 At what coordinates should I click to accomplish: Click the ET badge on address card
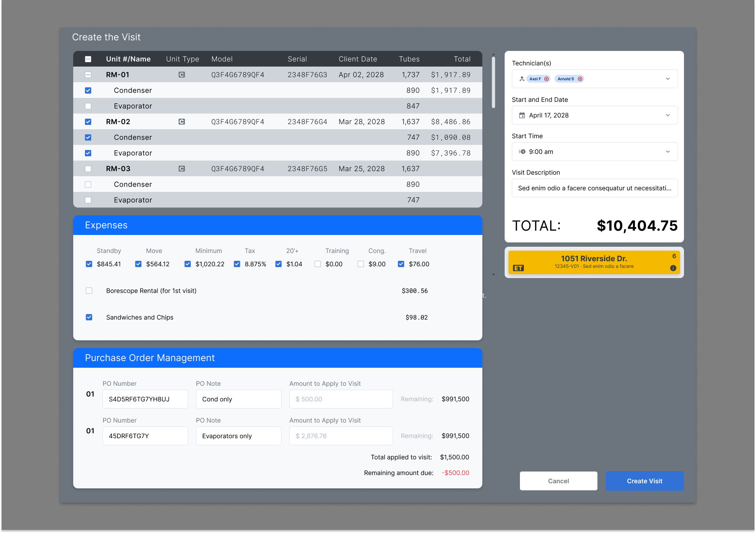click(x=518, y=268)
